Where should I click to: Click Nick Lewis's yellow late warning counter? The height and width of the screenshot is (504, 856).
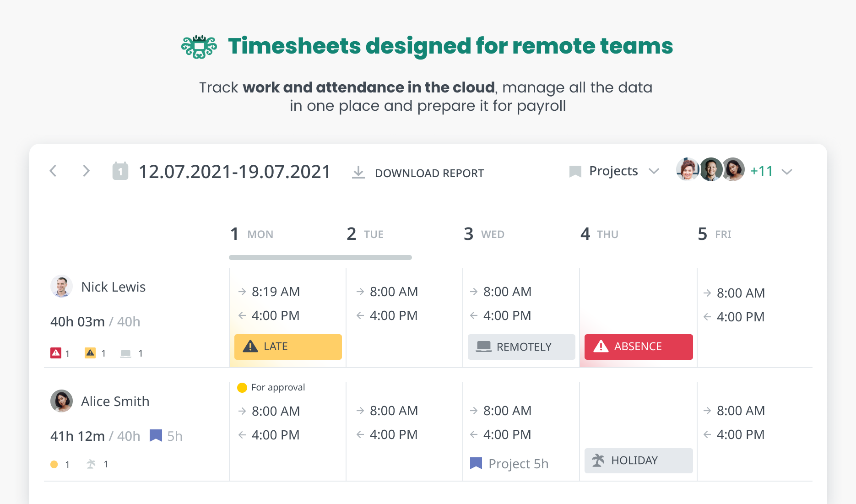90,353
